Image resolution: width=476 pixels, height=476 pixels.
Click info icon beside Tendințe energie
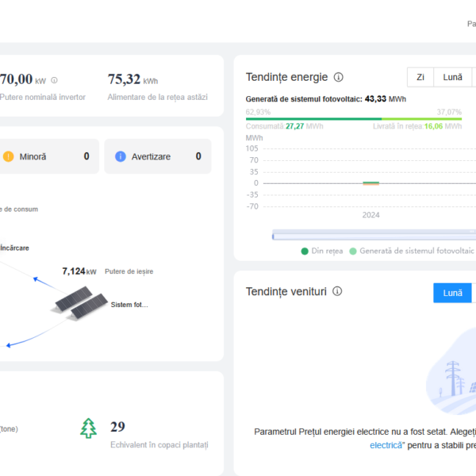pyautogui.click(x=339, y=77)
